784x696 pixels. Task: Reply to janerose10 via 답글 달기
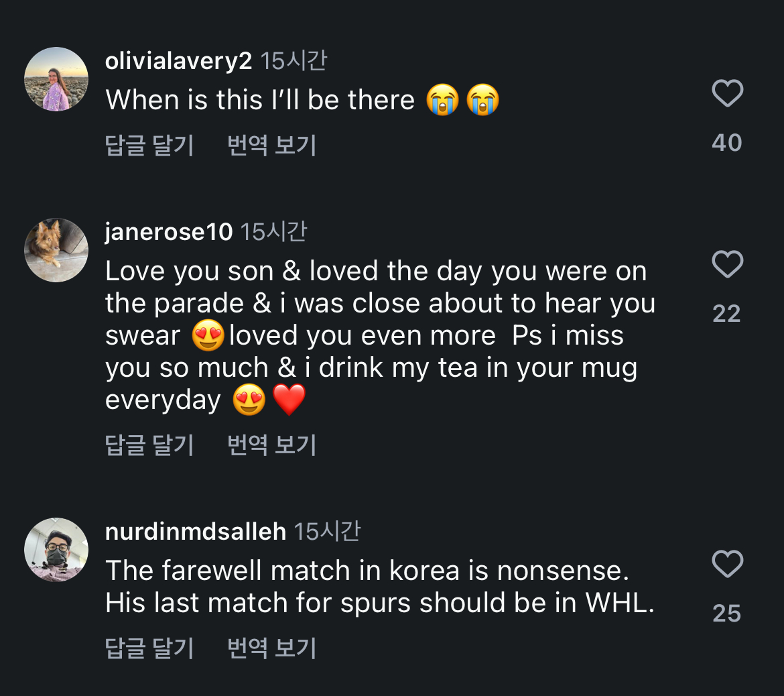tap(149, 445)
